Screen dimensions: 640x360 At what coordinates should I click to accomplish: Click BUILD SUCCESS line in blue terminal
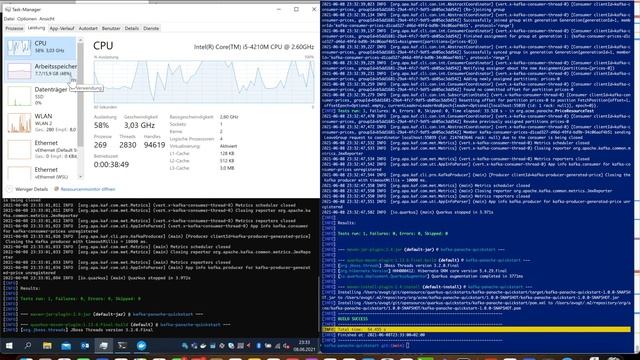pyautogui.click(x=353, y=319)
